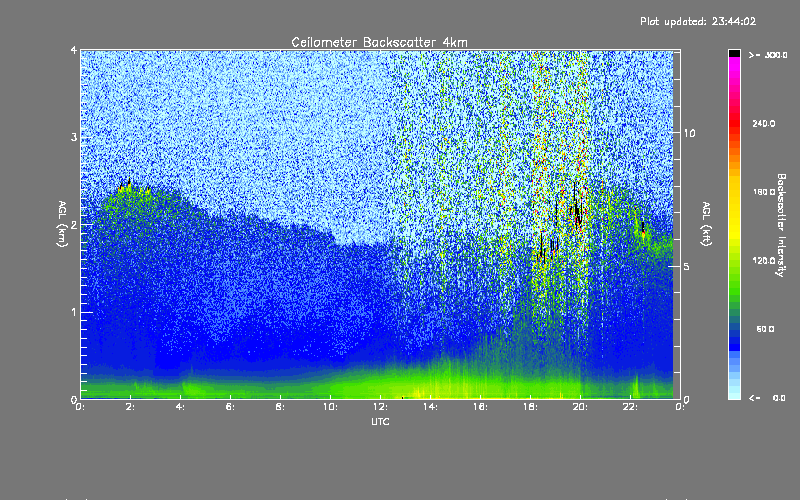Select the "Ceilometer Backscatter 4km" plot title
This screenshot has height=500, width=800.
tap(379, 42)
